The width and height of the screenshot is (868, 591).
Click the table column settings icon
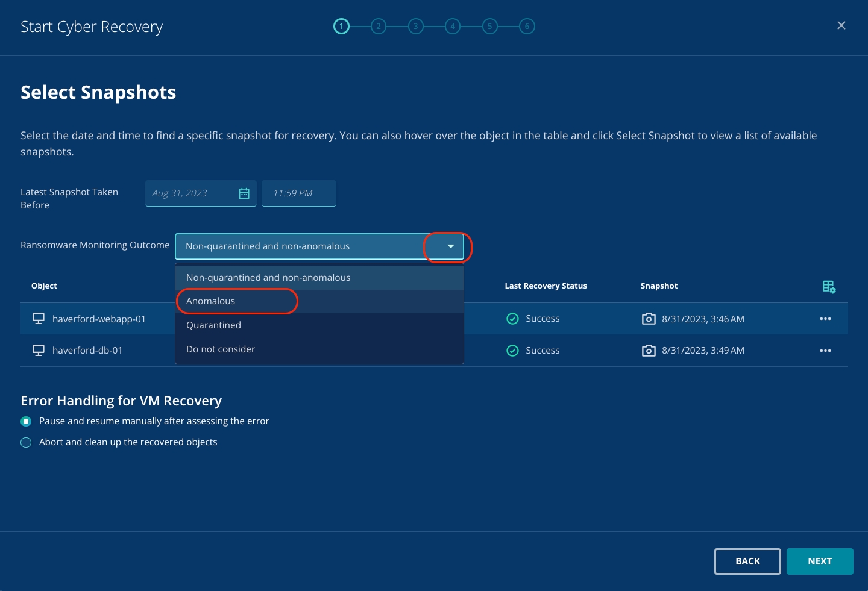tap(829, 287)
